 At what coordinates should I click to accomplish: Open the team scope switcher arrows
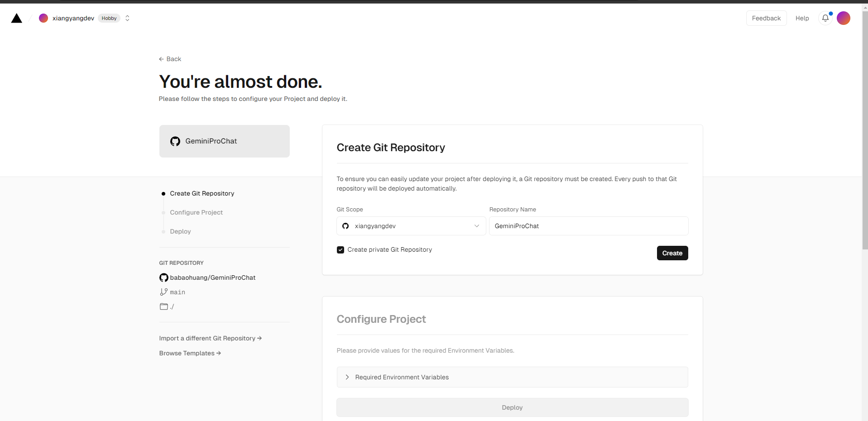pyautogui.click(x=127, y=18)
